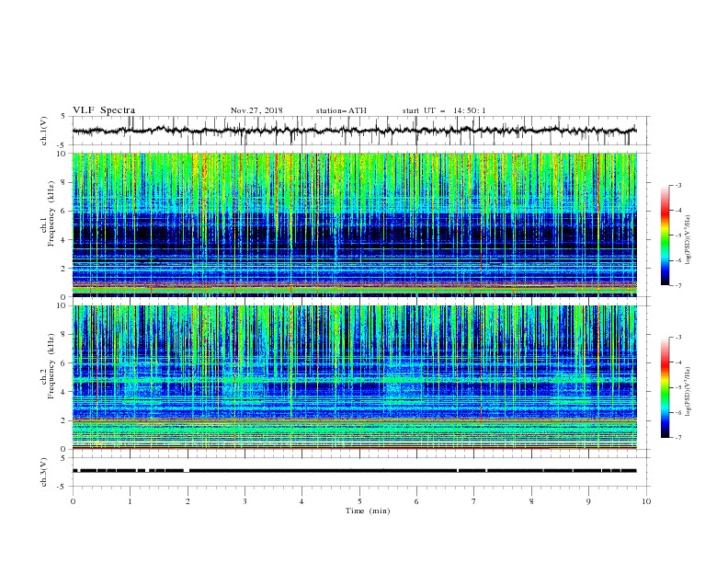Click the "ch.1(V)" waveform axis label
The width and height of the screenshot is (728, 563).
coord(44,131)
